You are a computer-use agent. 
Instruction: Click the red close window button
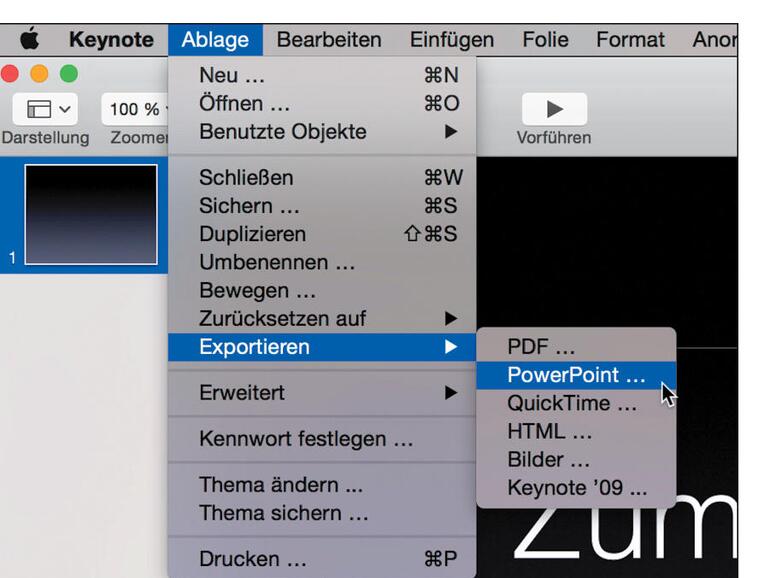point(10,74)
